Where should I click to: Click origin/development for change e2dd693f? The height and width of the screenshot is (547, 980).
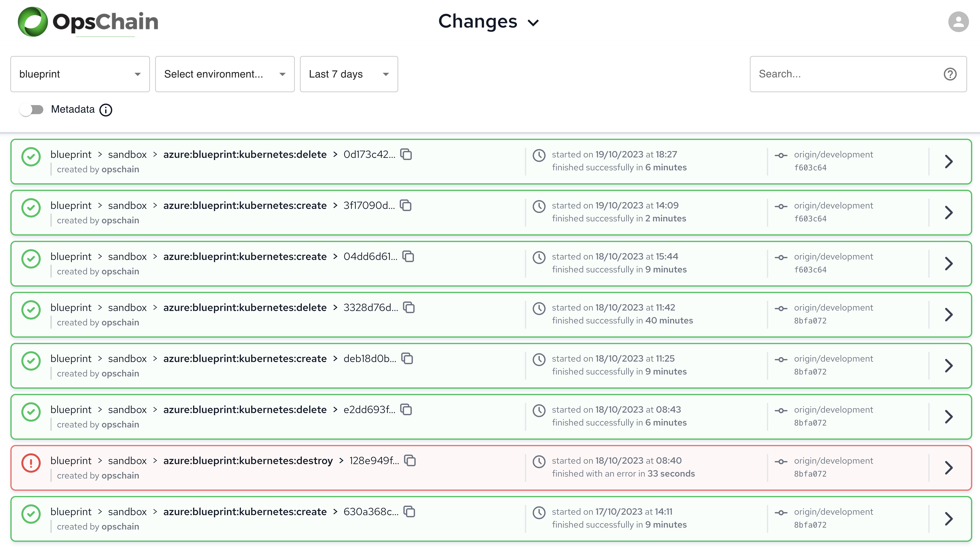click(x=833, y=410)
